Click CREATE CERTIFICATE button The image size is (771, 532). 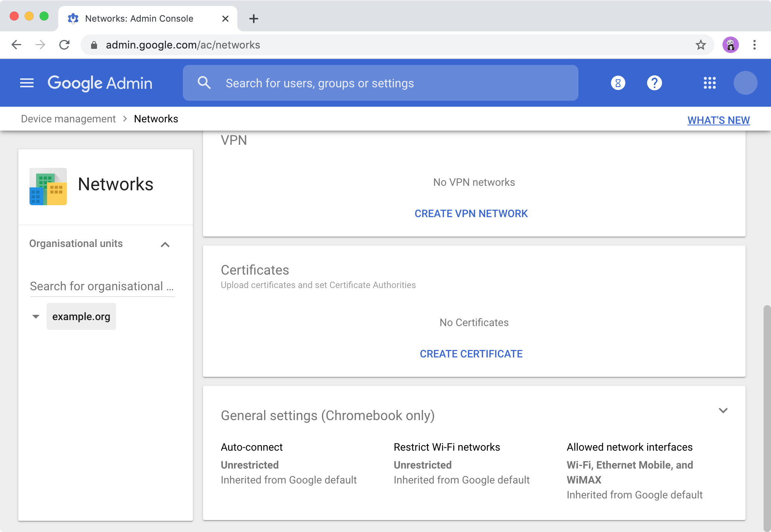(472, 354)
